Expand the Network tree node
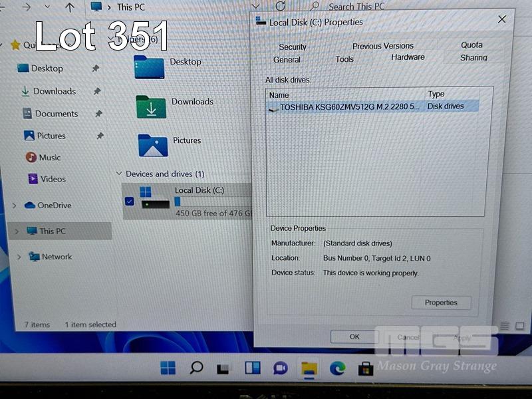The image size is (532, 399). click(18, 257)
